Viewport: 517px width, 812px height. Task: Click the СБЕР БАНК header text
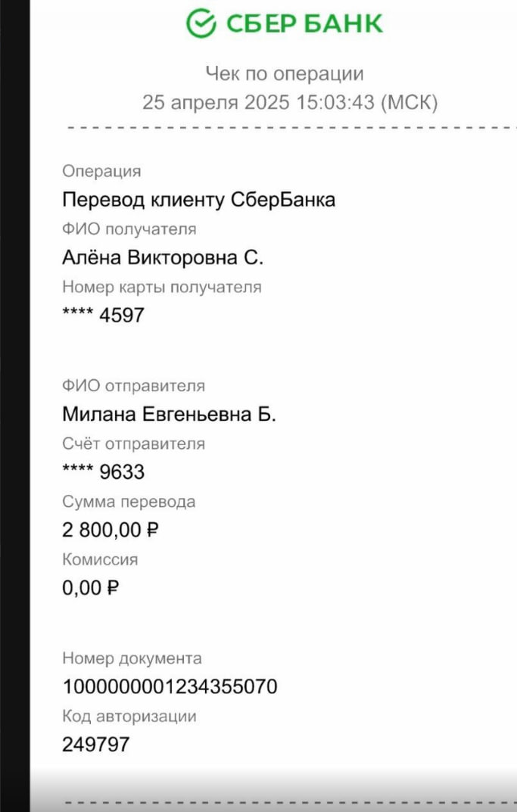(304, 23)
